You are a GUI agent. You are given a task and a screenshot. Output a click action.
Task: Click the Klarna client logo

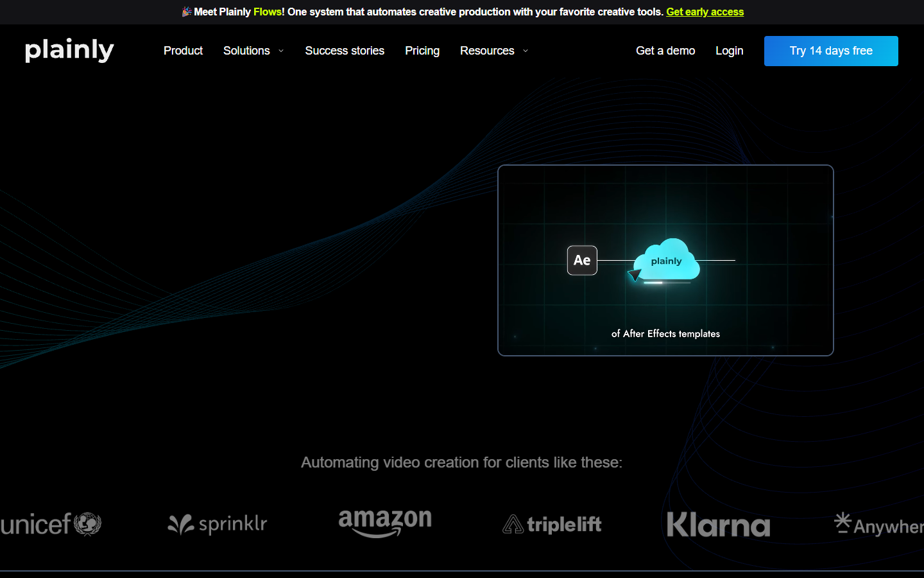point(719,525)
